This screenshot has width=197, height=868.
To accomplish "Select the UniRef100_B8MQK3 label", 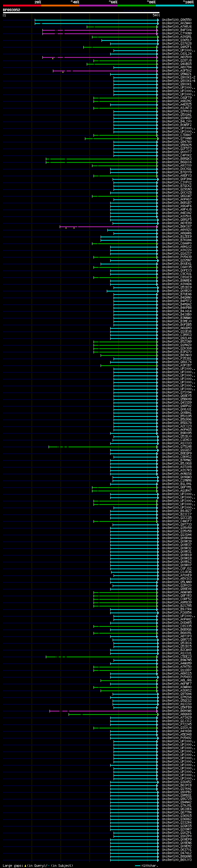I will tap(176, 159).
